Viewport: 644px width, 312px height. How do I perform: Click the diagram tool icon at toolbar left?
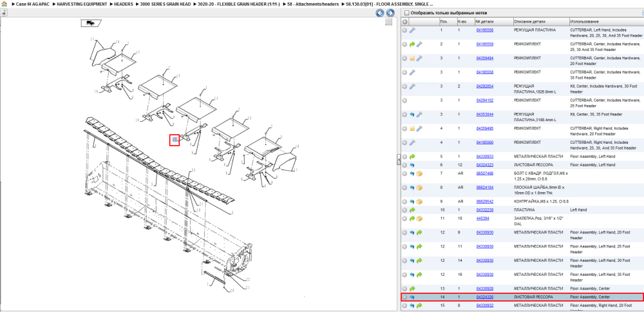click(4, 13)
